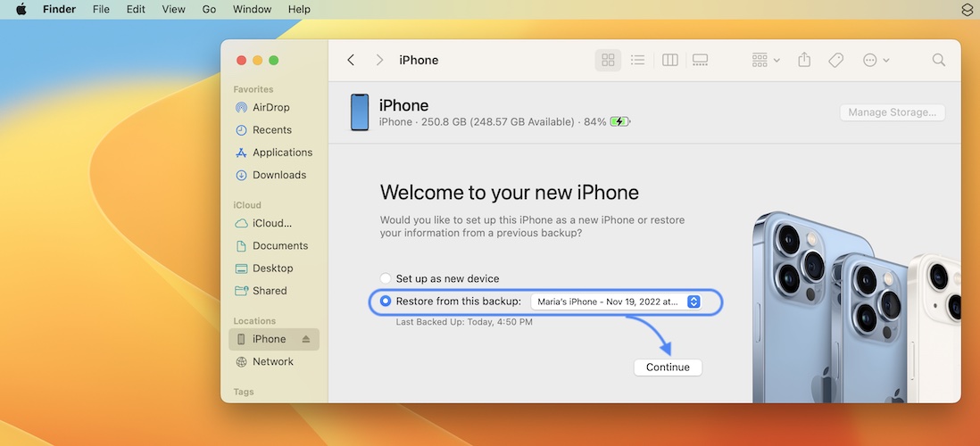Screen dimensions: 980x446
Task: Open the Help menu
Action: [299, 10]
